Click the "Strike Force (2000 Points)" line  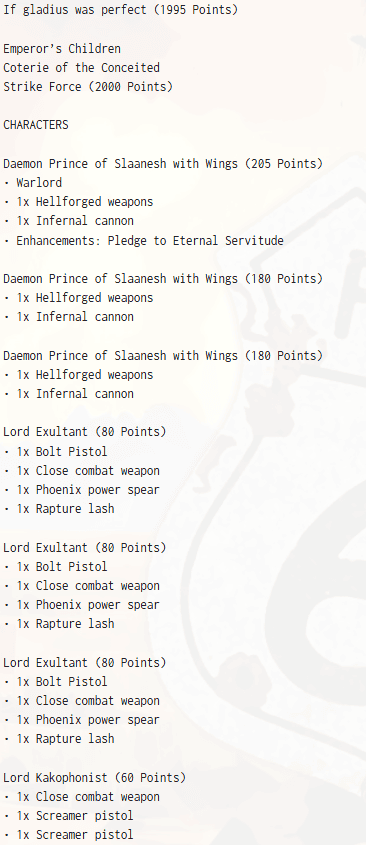(88, 87)
